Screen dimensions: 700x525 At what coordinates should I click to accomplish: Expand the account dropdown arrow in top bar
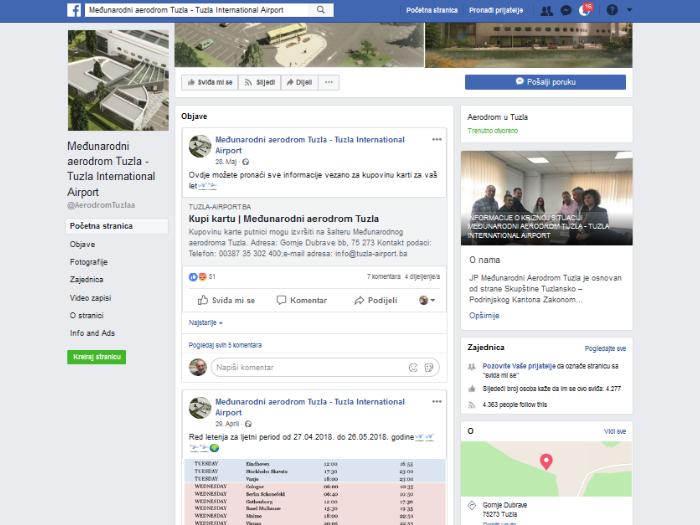tap(629, 10)
